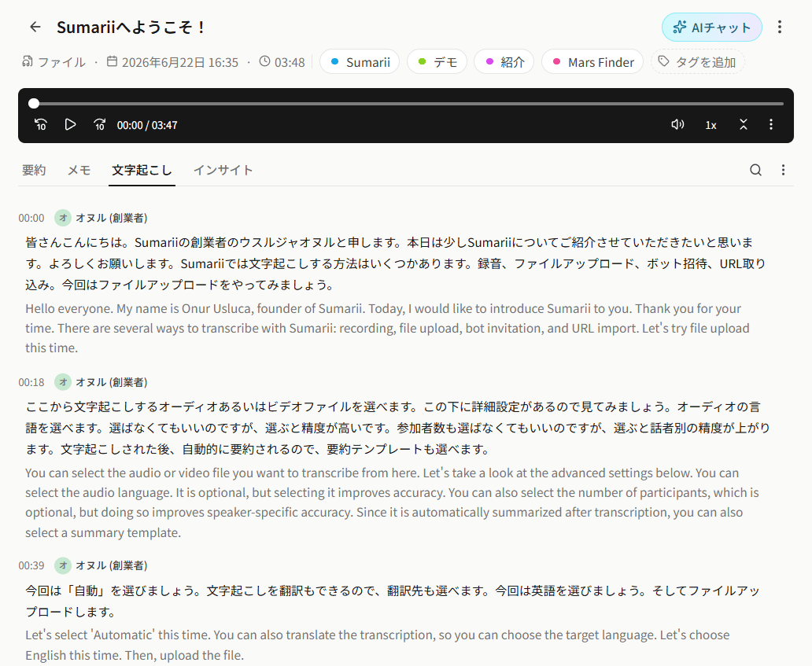The height and width of the screenshot is (666, 812).
Task: Click the page title Sumariiへようこそ！
Action: coord(131,28)
